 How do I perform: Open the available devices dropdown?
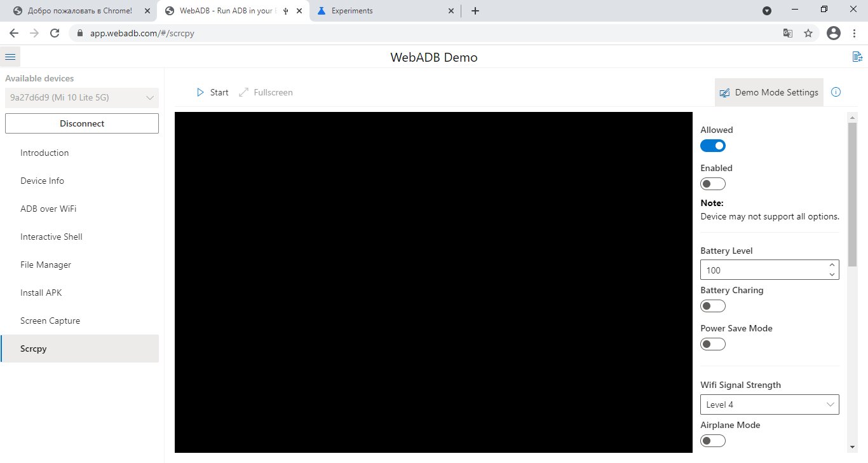(82, 98)
